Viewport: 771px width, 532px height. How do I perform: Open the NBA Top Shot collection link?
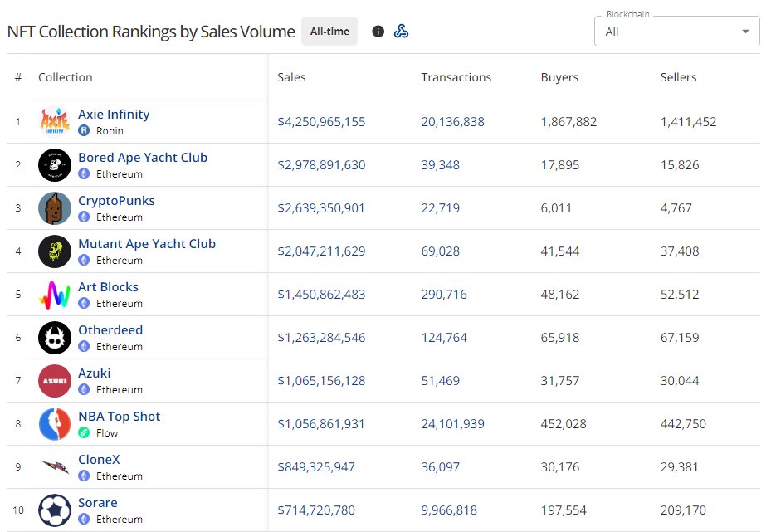tap(119, 417)
